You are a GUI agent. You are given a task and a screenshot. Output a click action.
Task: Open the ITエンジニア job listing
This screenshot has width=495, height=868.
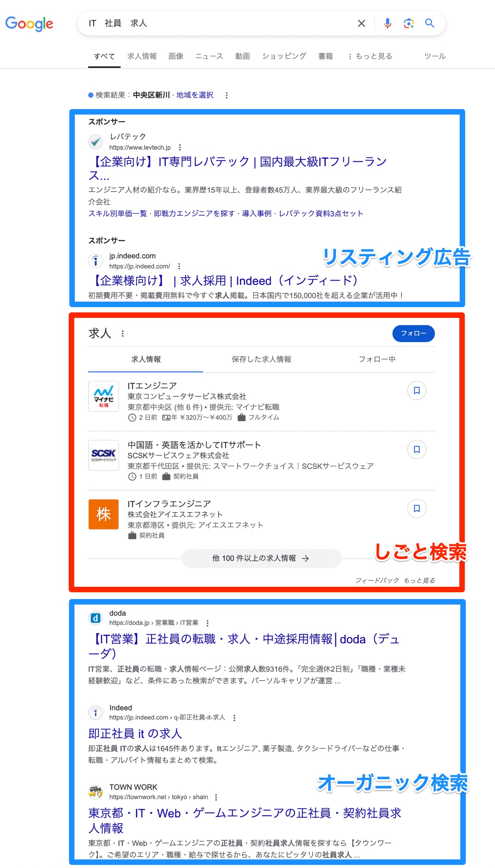coord(152,386)
